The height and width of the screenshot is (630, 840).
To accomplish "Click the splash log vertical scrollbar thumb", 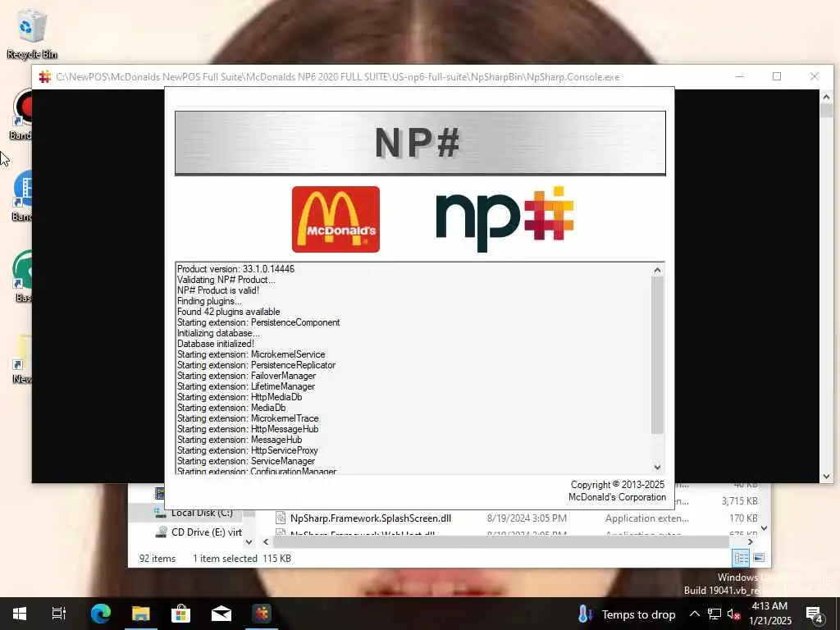I will coord(657,355).
